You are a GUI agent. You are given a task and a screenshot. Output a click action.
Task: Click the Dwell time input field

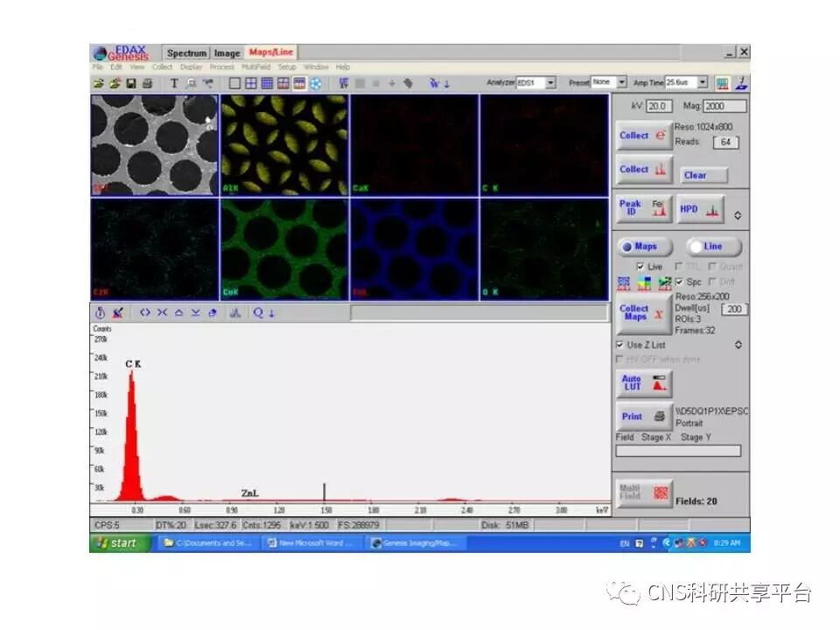[x=734, y=309]
